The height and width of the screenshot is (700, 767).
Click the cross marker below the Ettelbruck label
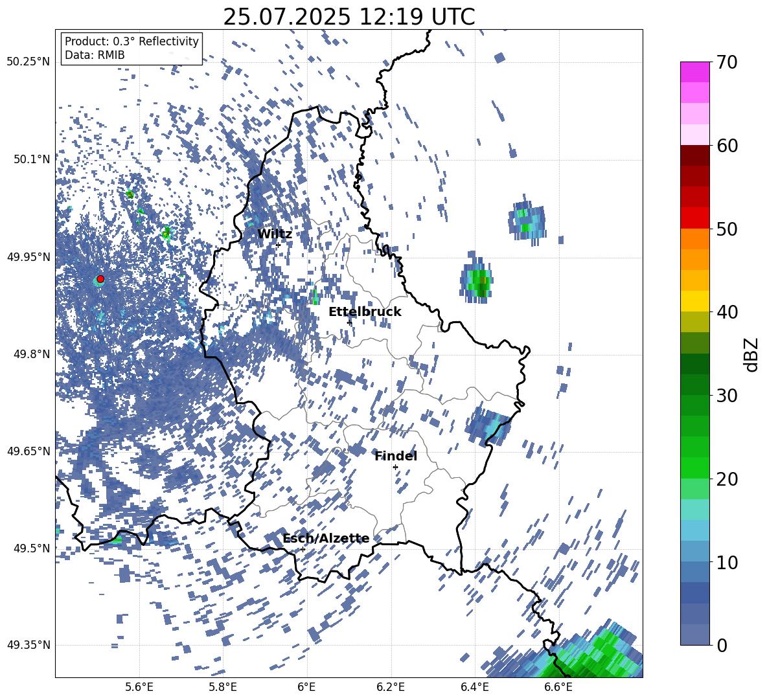[349, 322]
